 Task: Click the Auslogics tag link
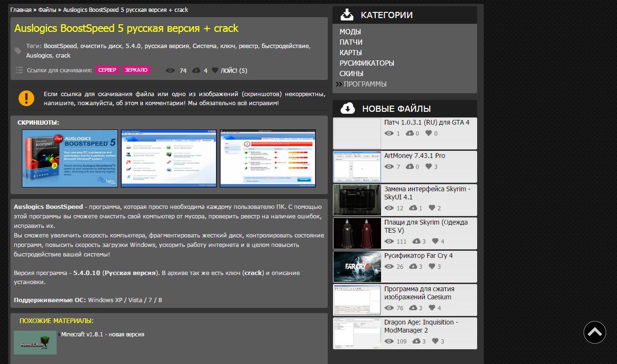point(39,56)
